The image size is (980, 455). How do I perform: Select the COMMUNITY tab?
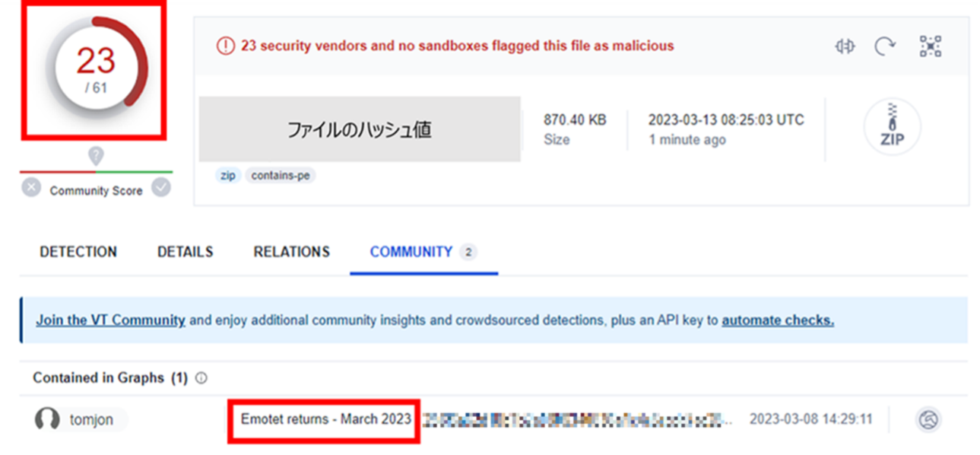point(423,252)
